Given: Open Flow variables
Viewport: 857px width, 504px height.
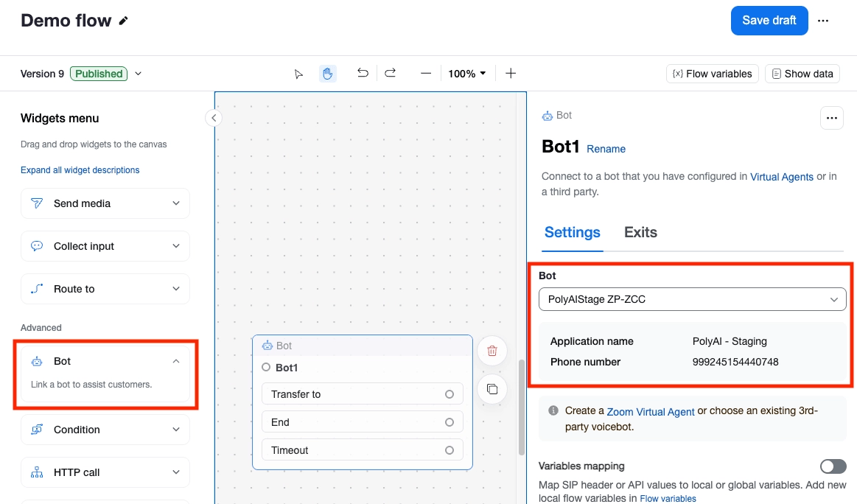Looking at the screenshot, I should [712, 74].
